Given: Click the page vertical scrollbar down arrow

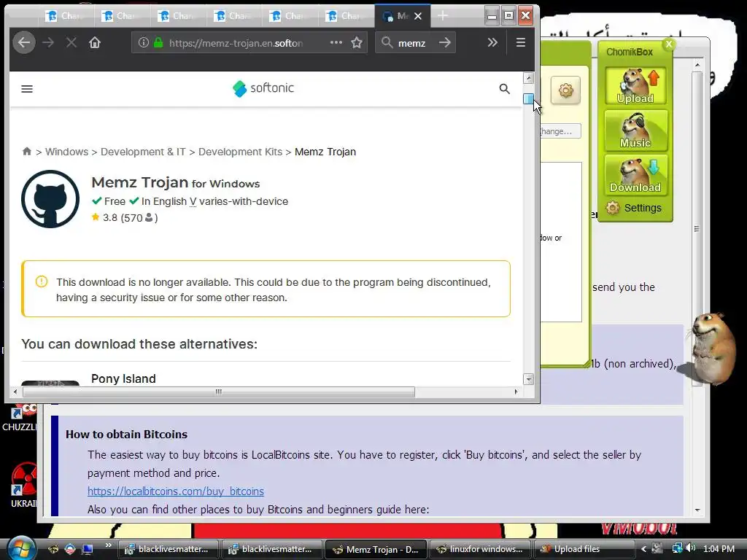Looking at the screenshot, I should (528, 379).
